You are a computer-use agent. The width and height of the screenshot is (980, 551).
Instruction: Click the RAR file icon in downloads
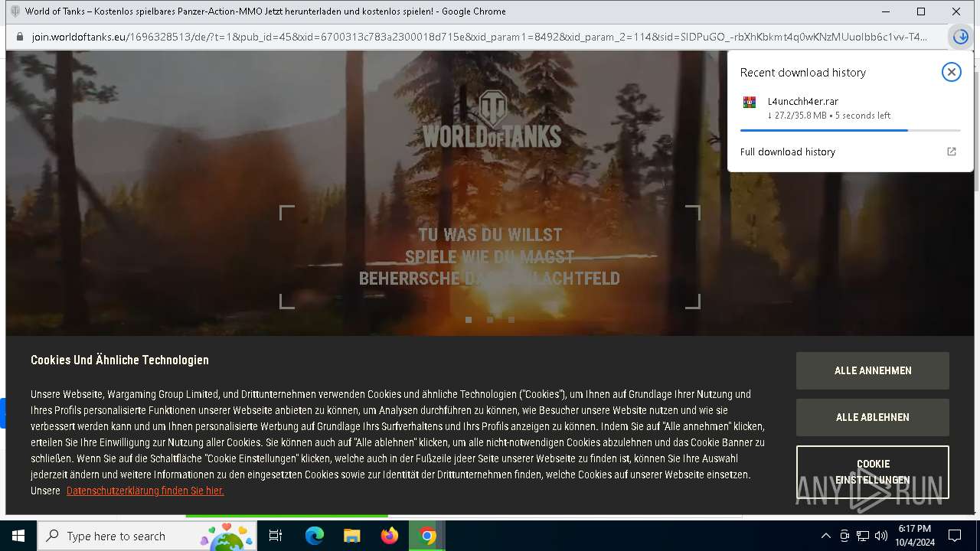tap(750, 102)
